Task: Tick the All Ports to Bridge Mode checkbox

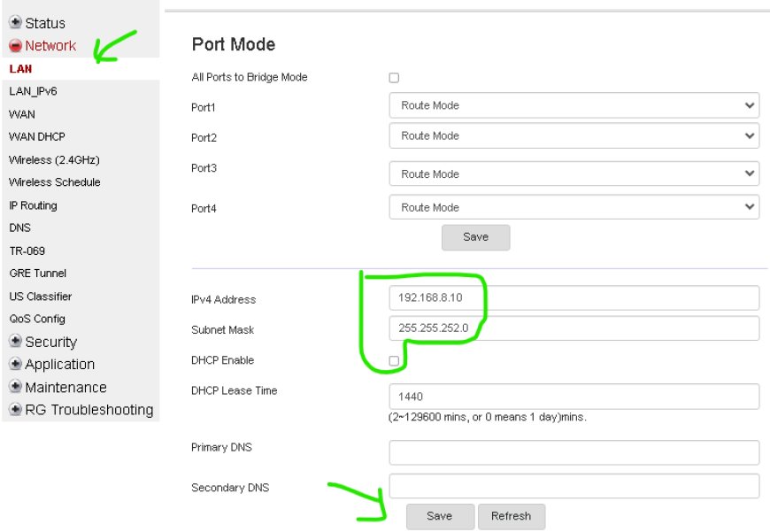Action: coord(394,78)
